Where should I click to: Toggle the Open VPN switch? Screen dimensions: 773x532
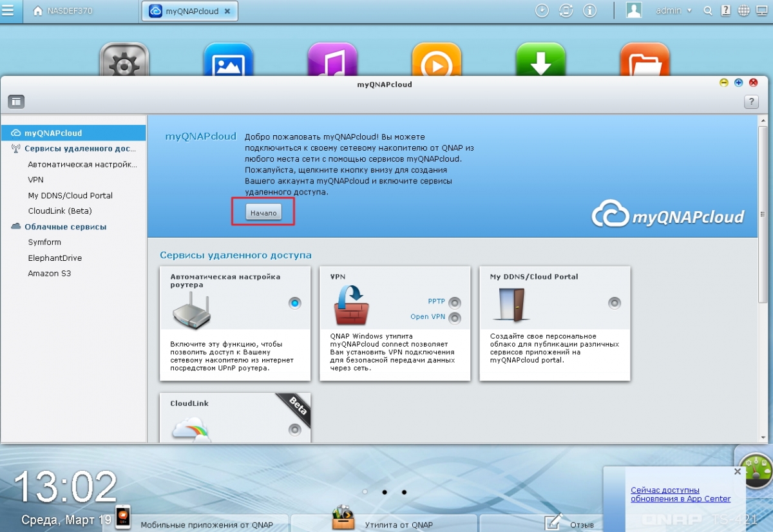[455, 318]
